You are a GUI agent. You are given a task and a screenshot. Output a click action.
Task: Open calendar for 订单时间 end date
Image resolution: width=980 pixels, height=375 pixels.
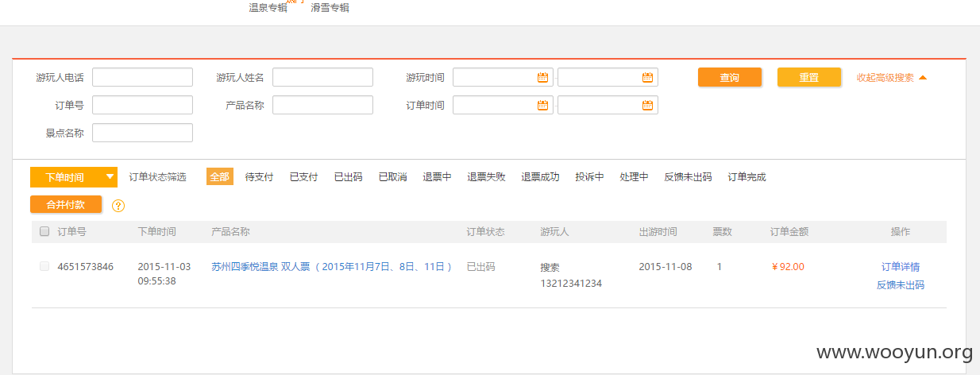(x=647, y=105)
